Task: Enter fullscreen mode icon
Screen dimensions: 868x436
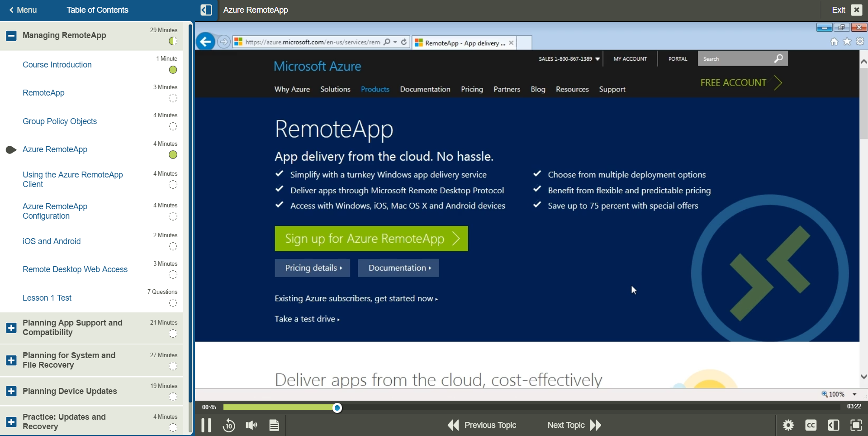Action: tap(856, 425)
